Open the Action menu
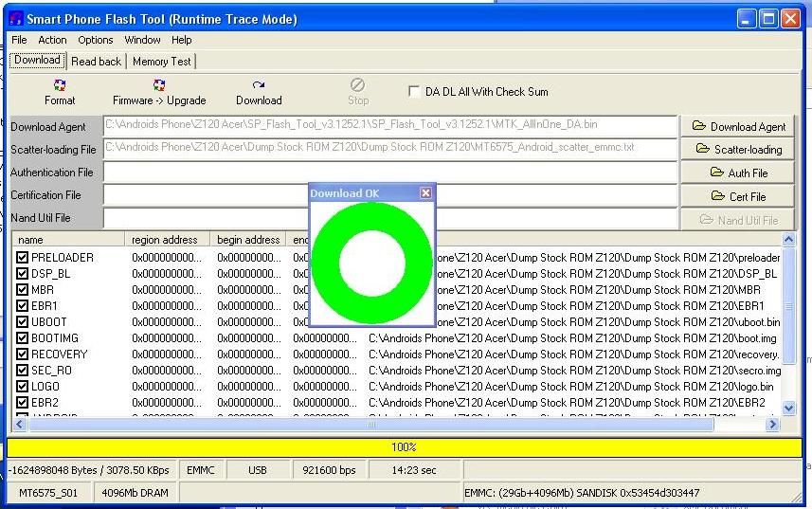Image resolution: width=812 pixels, height=509 pixels. (52, 40)
